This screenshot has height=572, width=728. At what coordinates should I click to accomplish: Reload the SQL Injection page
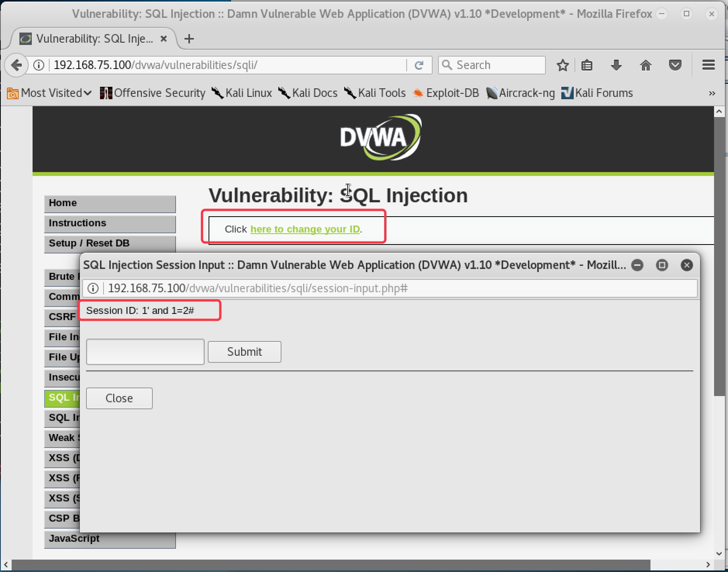419,65
